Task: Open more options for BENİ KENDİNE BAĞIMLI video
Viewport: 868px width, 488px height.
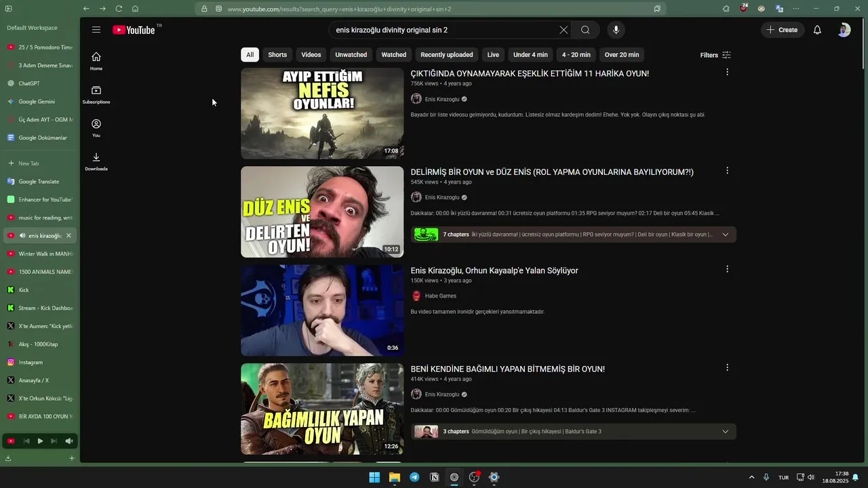Action: point(727,367)
